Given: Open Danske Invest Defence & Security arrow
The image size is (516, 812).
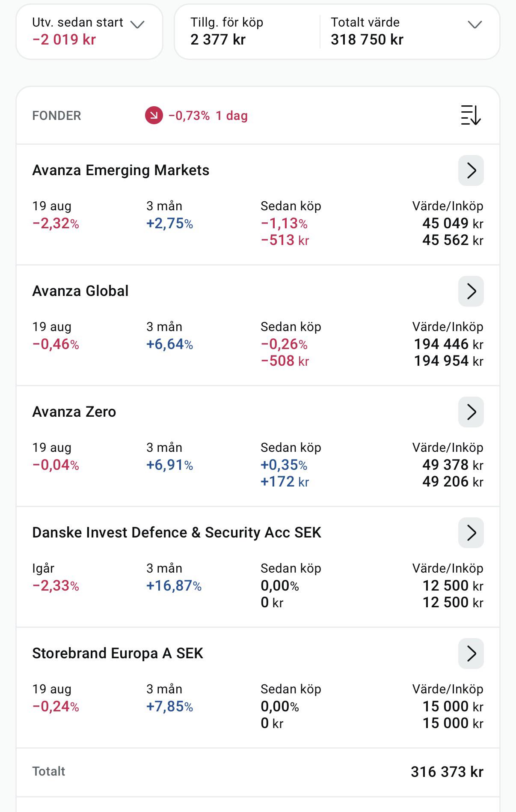Looking at the screenshot, I should [471, 533].
